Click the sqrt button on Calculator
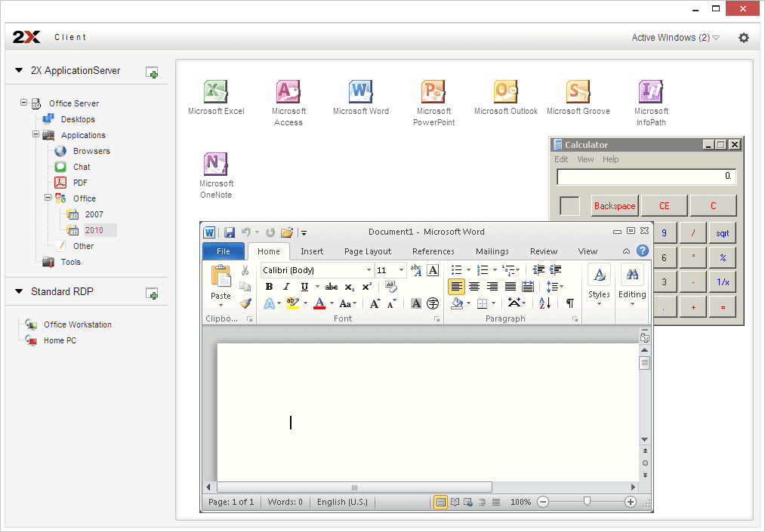 pyautogui.click(x=723, y=233)
